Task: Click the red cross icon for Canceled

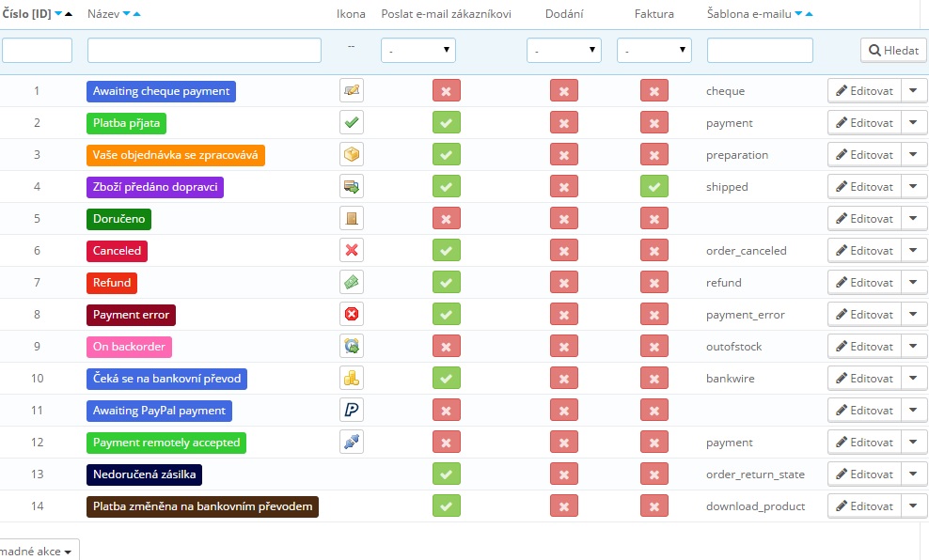Action: coord(352,250)
